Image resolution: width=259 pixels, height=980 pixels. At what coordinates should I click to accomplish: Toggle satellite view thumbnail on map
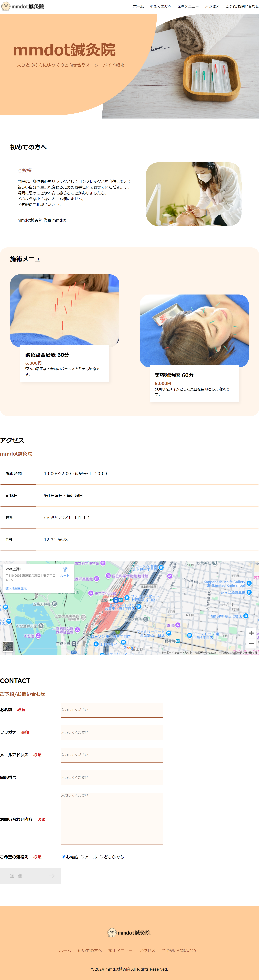pos(8,646)
